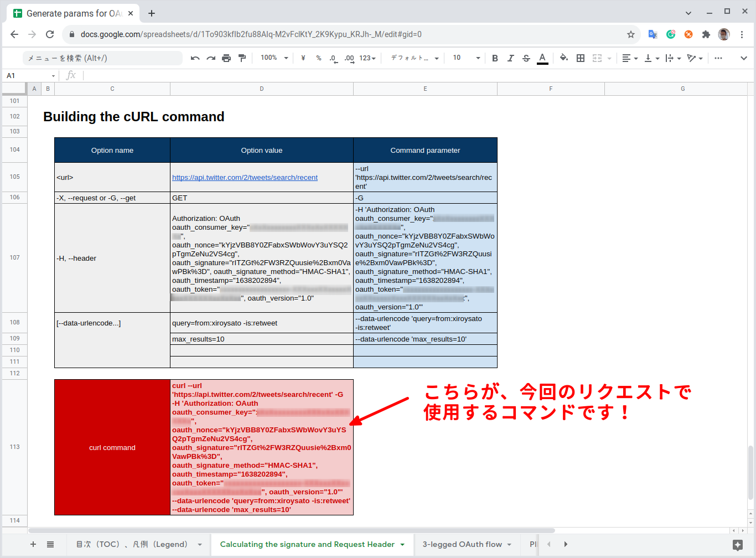
Task: Open the horizontal align dropdown
Action: (630, 58)
